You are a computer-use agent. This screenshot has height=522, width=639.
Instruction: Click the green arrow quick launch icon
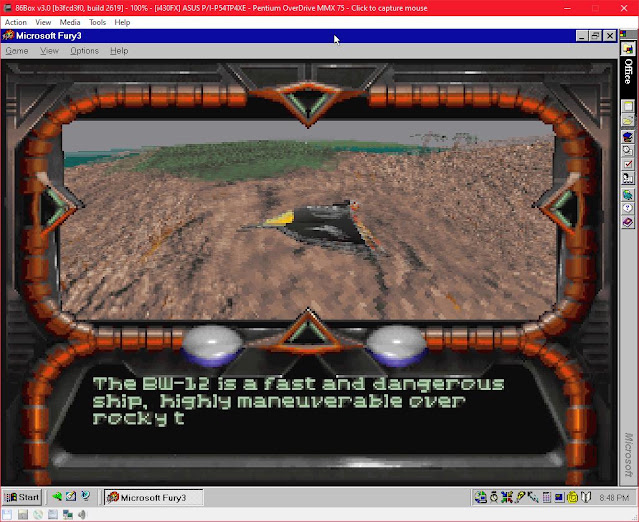click(57, 497)
